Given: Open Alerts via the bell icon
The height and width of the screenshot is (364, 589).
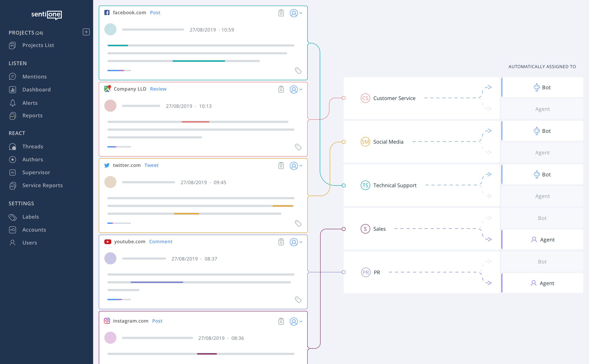Looking at the screenshot, I should 13,103.
